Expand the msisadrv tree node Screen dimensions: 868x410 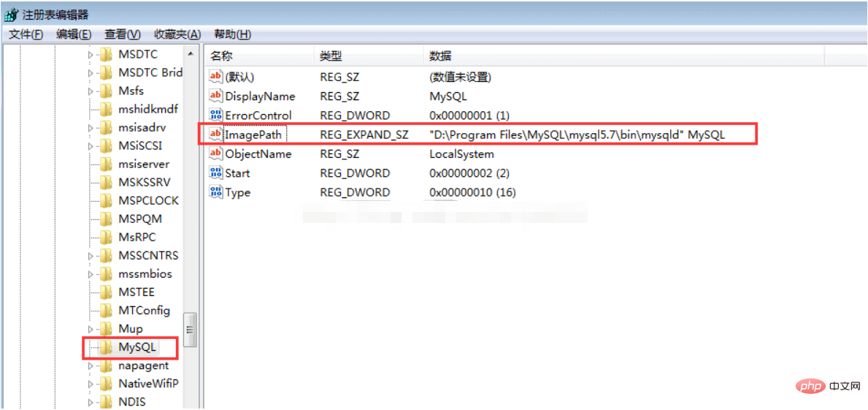(91, 128)
